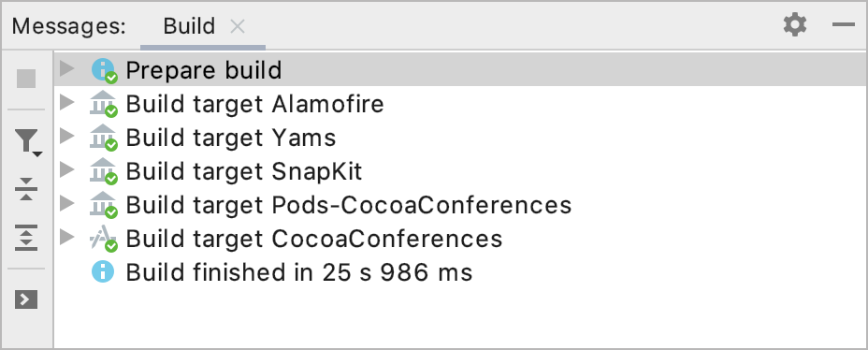Click the CocoaConferences app target icon
Screen dimensions: 868x350
104,240
